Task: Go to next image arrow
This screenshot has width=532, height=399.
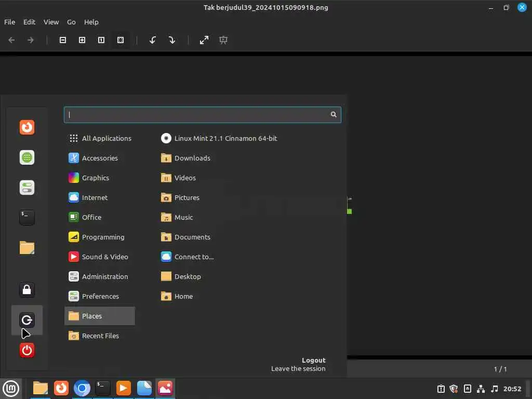Action: point(31,40)
